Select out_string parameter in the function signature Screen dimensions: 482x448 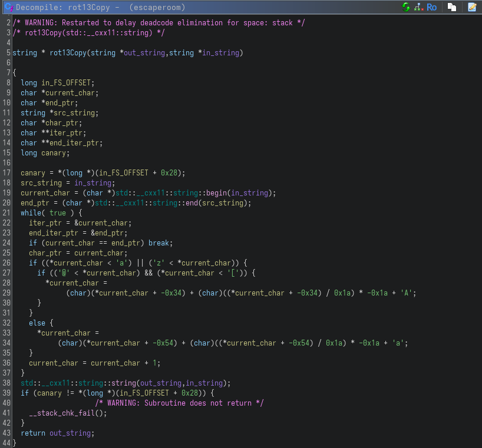pos(144,53)
